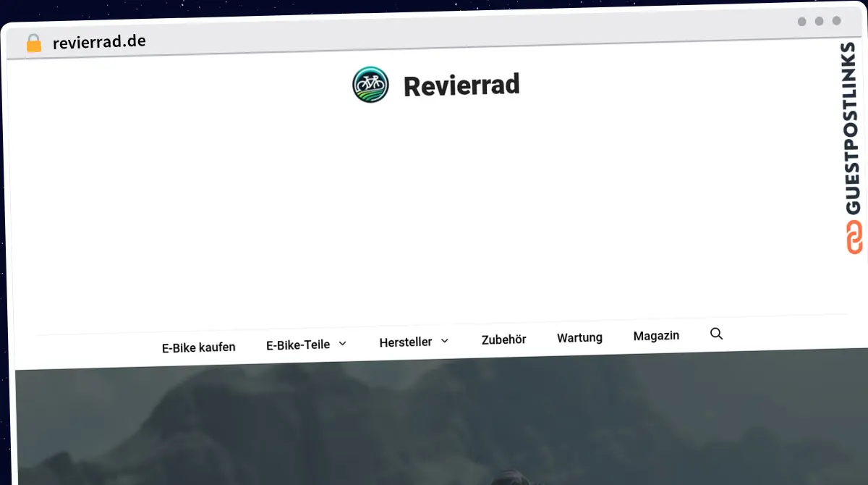Click the vertical GUESTPOSTLINKS text
This screenshot has width=868, height=485.
pos(853,129)
